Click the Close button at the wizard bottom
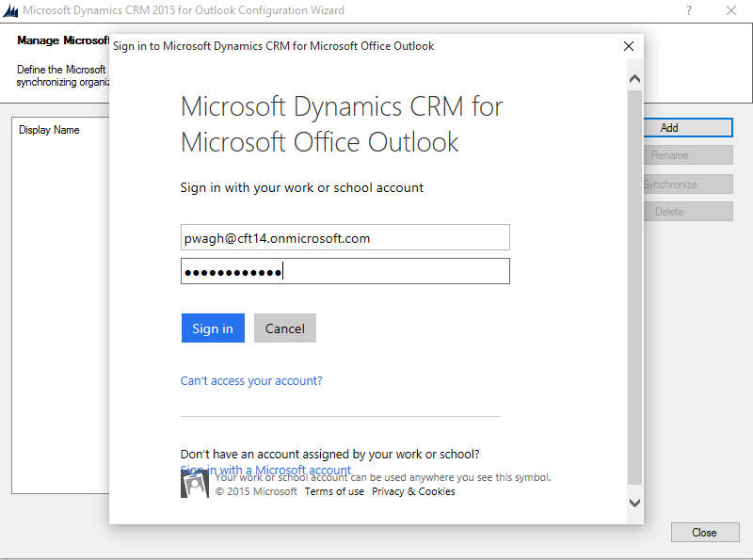Viewport: 753px width, 560px height. pos(705,532)
